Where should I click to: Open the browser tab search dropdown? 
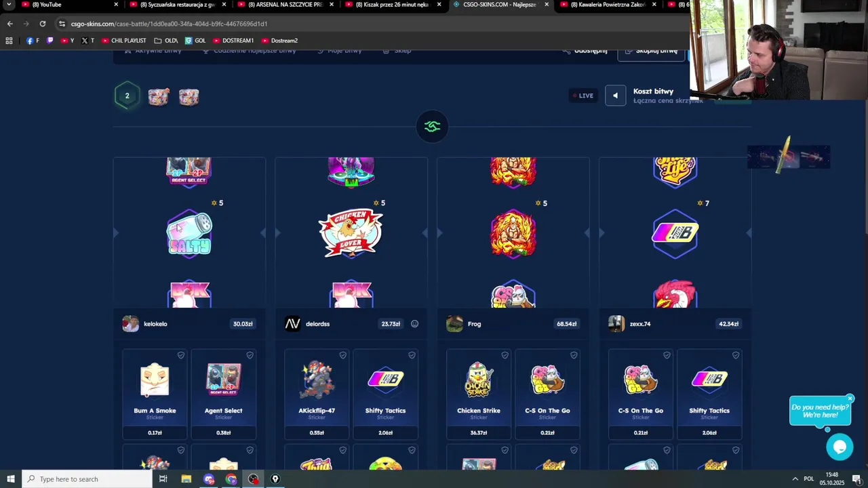coord(8,5)
